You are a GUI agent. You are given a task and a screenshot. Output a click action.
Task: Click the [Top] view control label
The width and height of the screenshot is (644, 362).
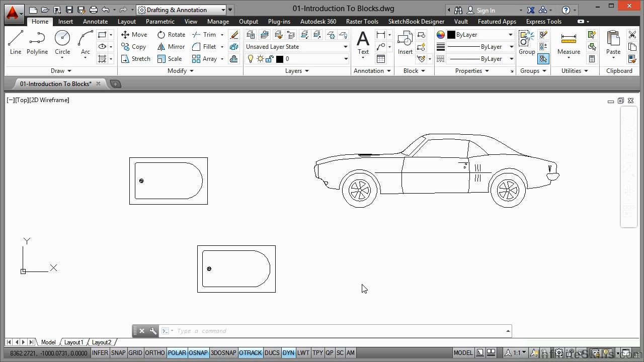click(x=22, y=100)
